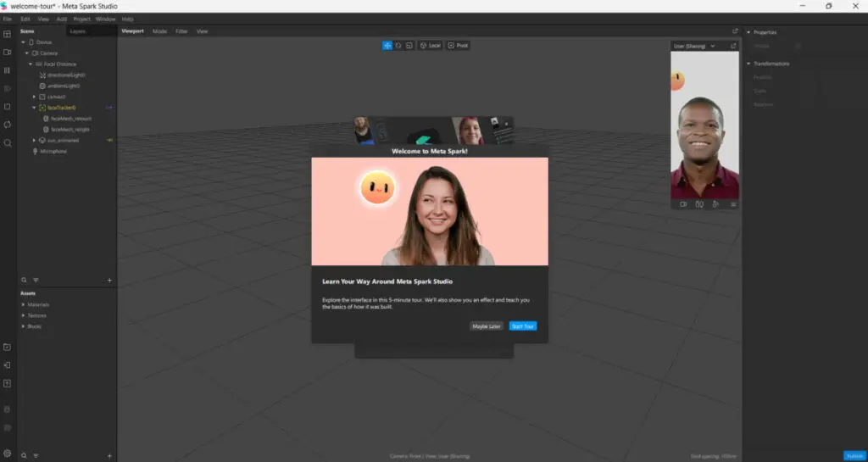Expand the Blocks assets folder

coord(23,326)
